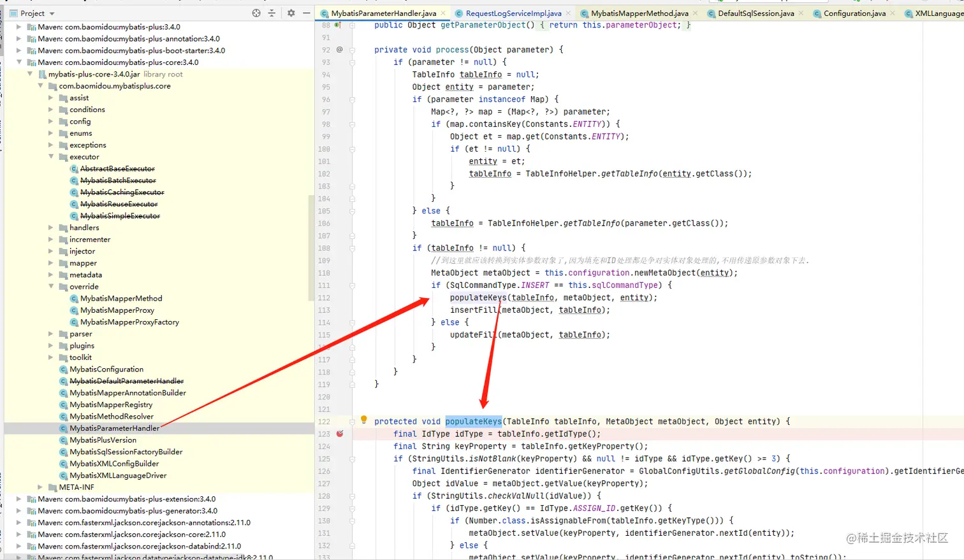Expand the META-INF folder
This screenshot has height=560, width=964.
[40, 487]
